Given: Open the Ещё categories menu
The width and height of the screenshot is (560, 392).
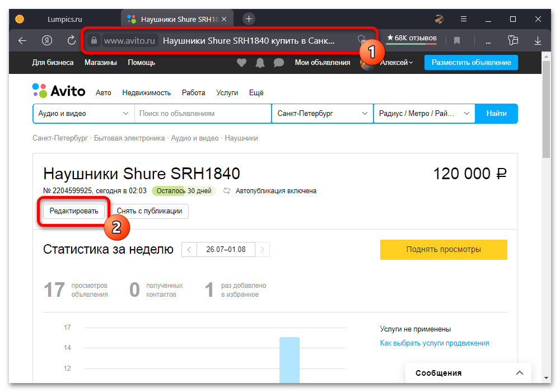Looking at the screenshot, I should point(256,93).
